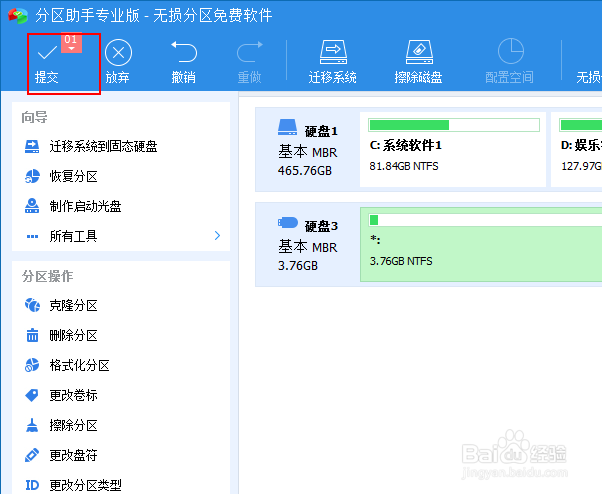Click the 擦除分区 broom icon

[32, 425]
